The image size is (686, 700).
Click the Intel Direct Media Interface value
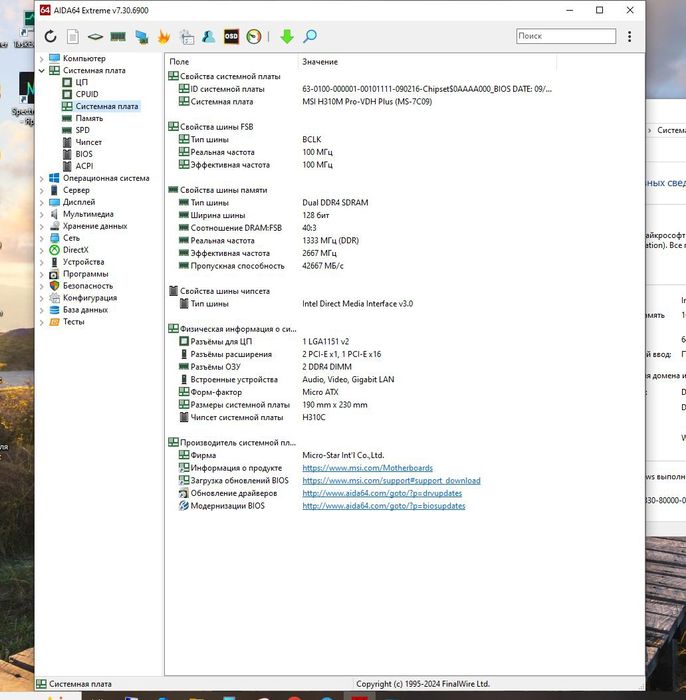pyautogui.click(x=358, y=304)
